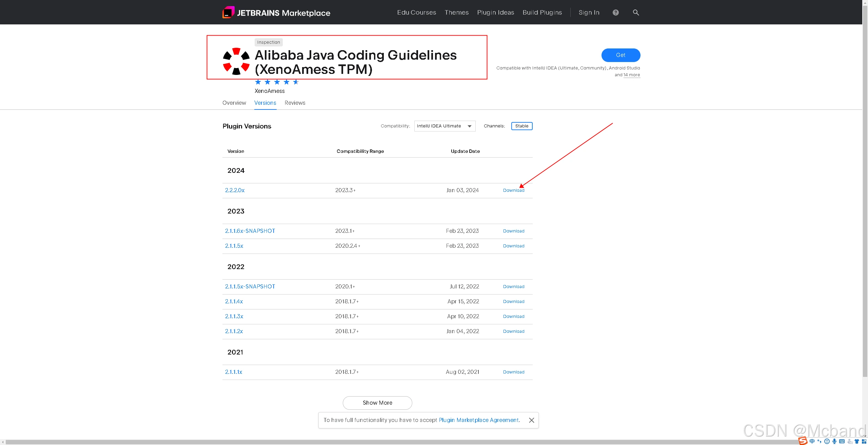Download version 2.1.1.2x
Screen dimensions: 868x445
pos(513,331)
